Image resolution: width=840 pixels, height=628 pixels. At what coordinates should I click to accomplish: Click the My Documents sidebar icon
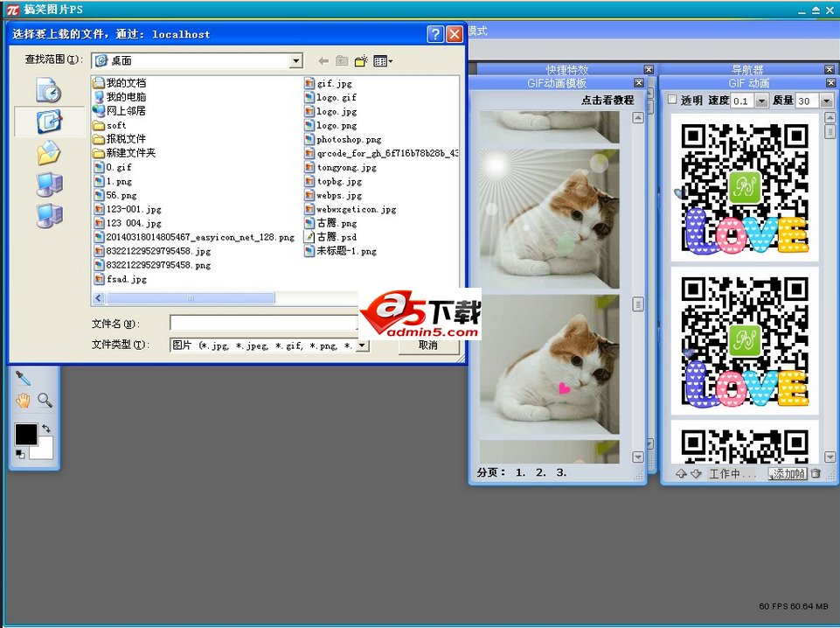49,153
